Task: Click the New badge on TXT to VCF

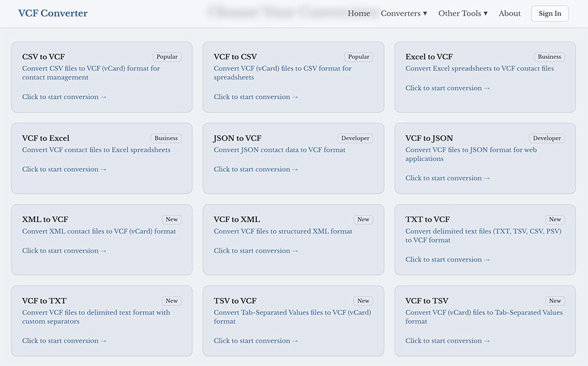Action: coord(555,219)
